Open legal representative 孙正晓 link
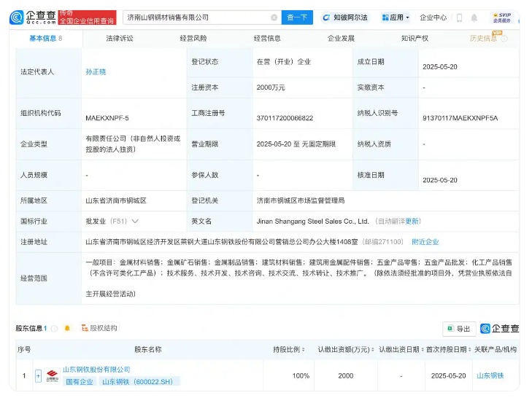The image size is (532, 398). point(96,72)
